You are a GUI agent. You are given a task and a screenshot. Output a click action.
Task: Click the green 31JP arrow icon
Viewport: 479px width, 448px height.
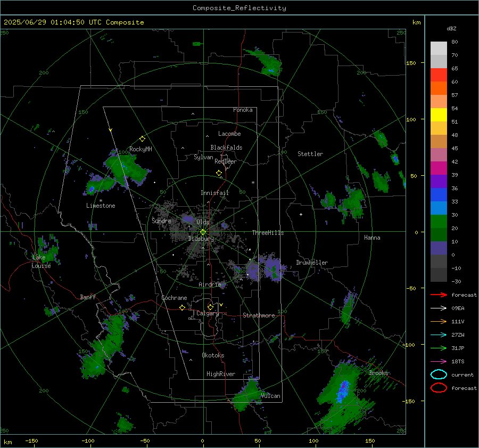[439, 348]
